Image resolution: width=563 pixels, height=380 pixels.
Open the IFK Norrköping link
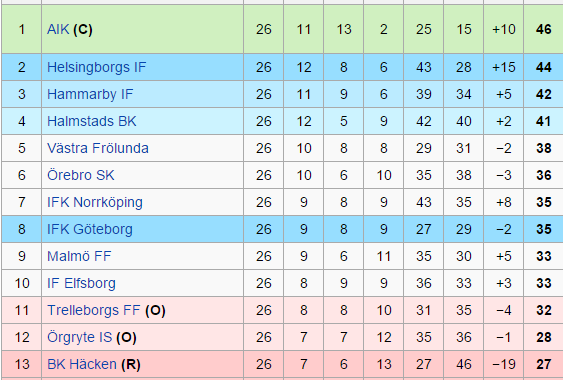click(95, 203)
